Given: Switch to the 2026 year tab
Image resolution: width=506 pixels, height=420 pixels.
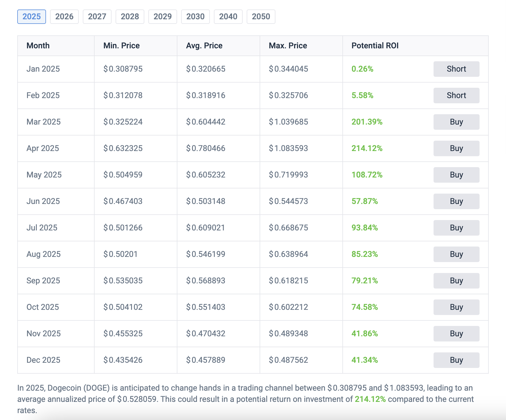Looking at the screenshot, I should (x=64, y=17).
